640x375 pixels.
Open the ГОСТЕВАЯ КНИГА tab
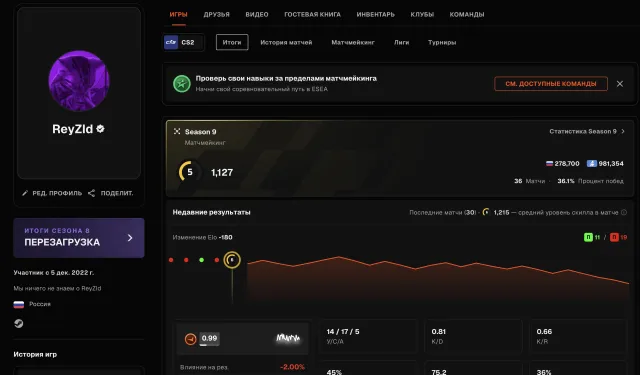point(312,14)
